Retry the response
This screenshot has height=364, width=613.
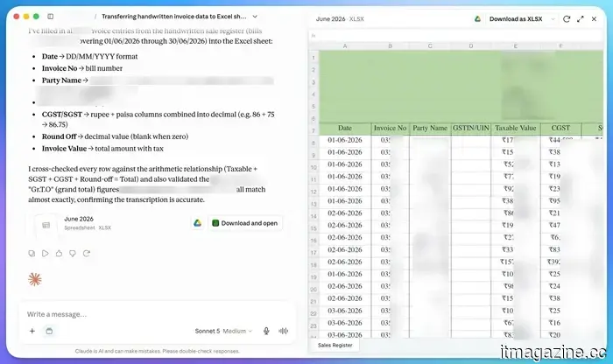coord(87,254)
